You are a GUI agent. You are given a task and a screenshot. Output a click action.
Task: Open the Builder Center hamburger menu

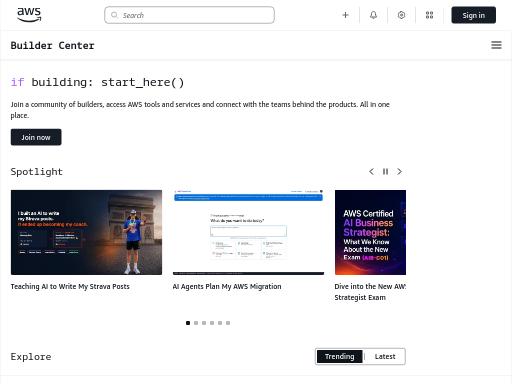[496, 45]
